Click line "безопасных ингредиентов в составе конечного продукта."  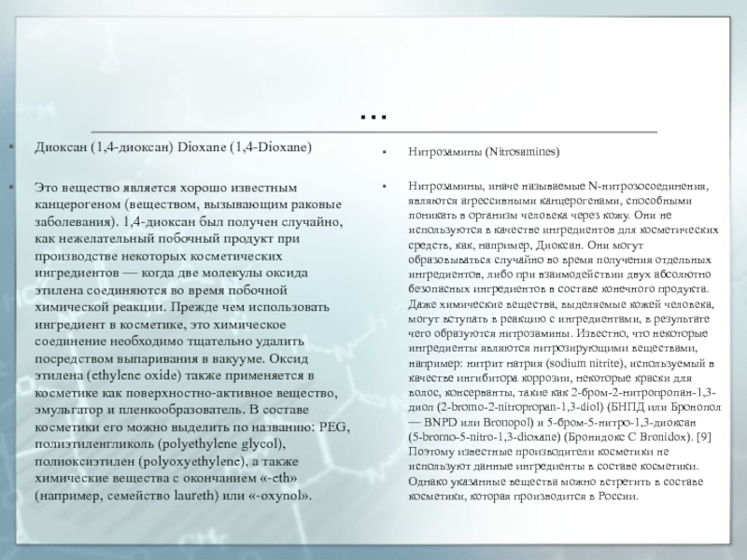pyautogui.click(x=558, y=289)
